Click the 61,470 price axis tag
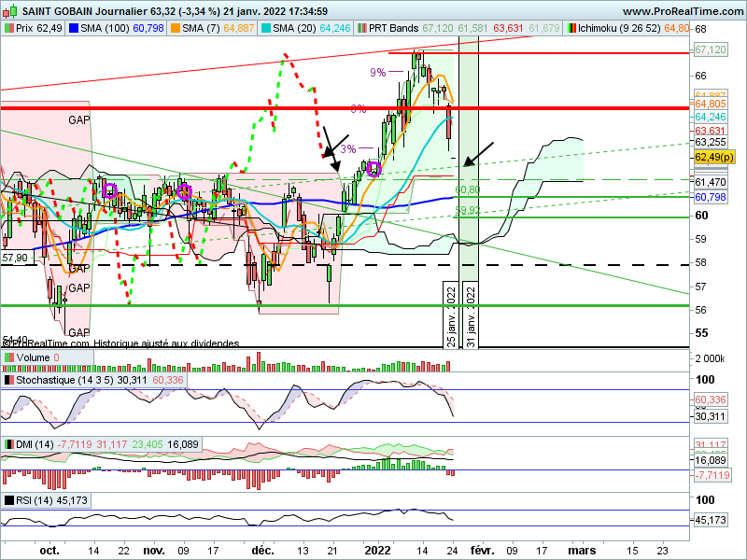 pyautogui.click(x=711, y=182)
